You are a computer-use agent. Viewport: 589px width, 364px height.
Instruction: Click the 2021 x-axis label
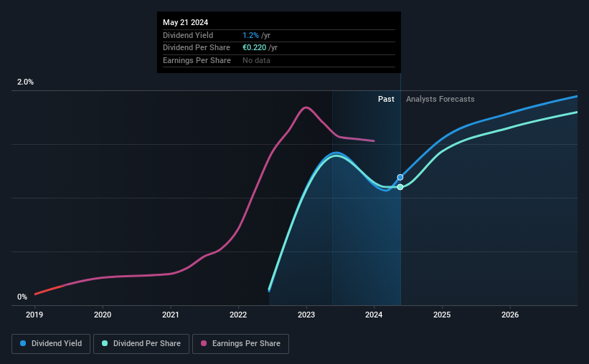coord(171,315)
